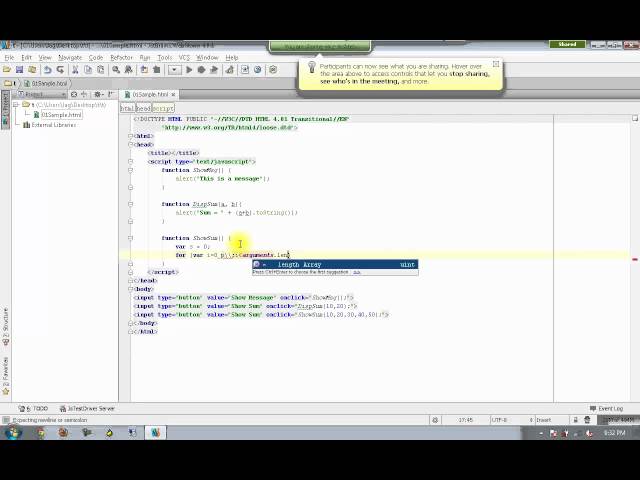Open the Refactor menu
Viewport: 640px width, 480px height.
tap(121, 58)
